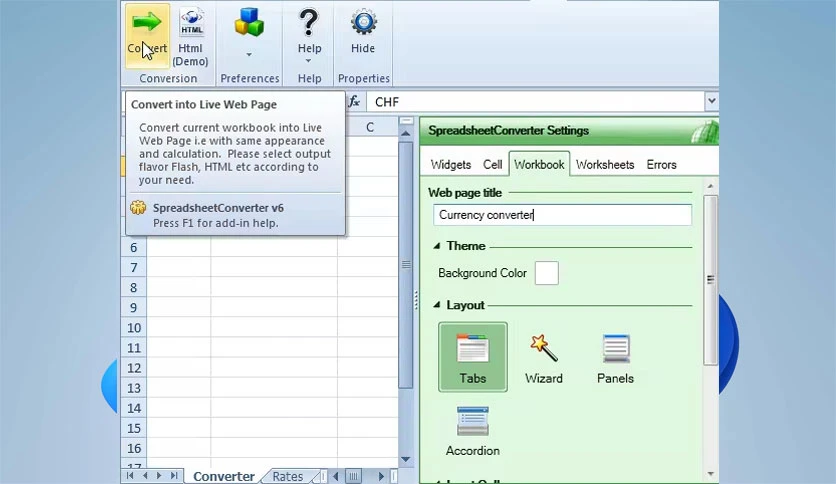Select row 16 header
Viewport: 836px width, 484px height.
click(134, 448)
